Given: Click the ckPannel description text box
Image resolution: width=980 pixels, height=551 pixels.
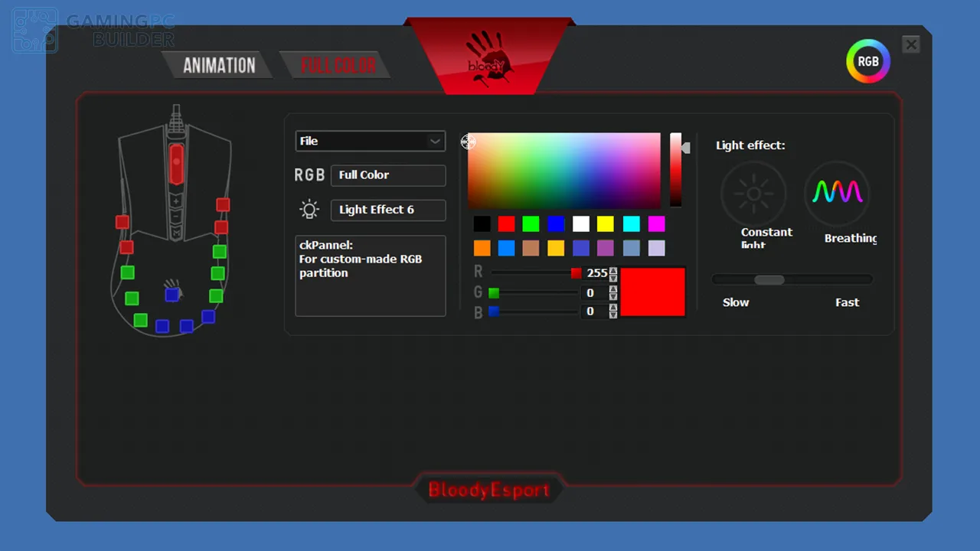Looking at the screenshot, I should tap(371, 275).
